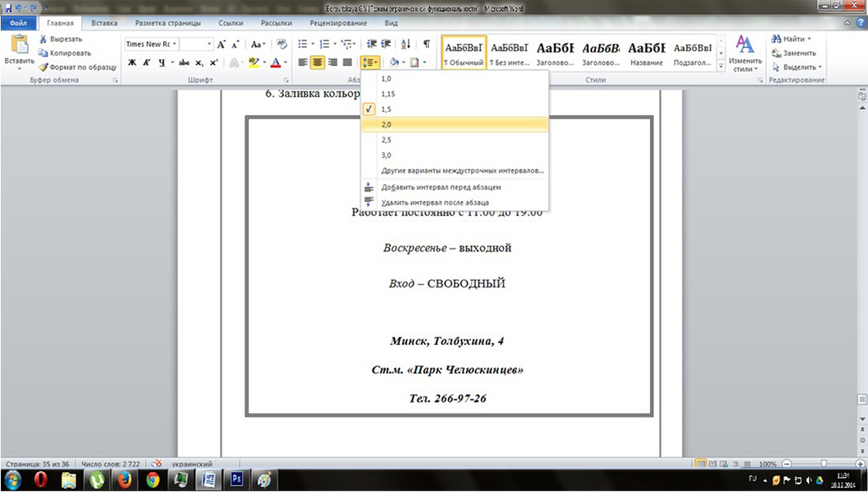Viewport: 868px width, 492px height.
Task: Click the bulleted list icon
Action: click(x=303, y=44)
